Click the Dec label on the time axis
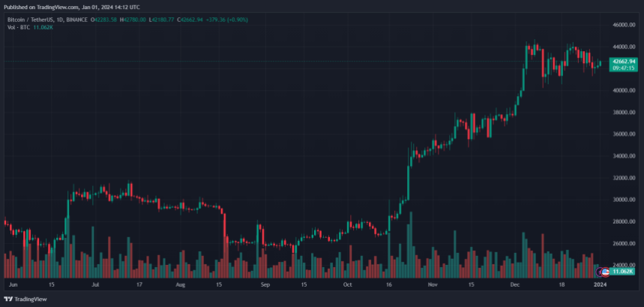 click(515, 285)
